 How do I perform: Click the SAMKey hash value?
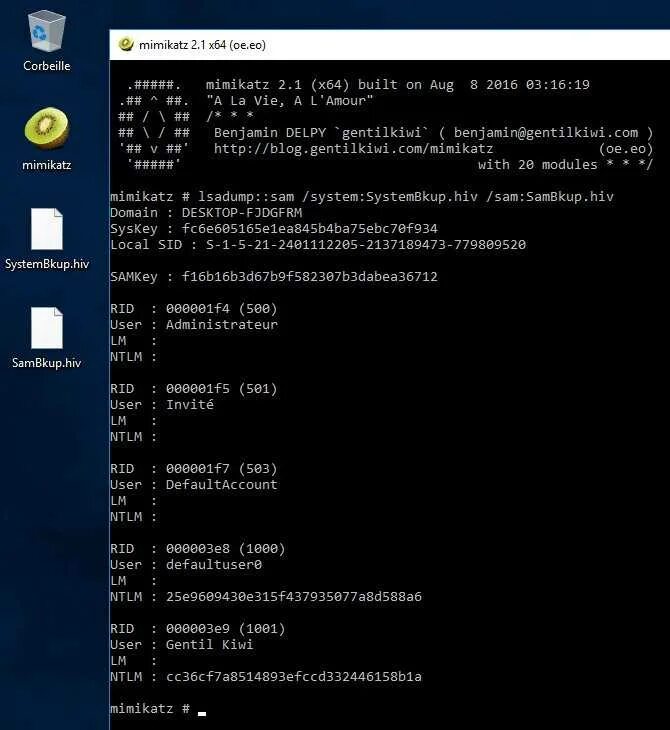click(x=309, y=277)
